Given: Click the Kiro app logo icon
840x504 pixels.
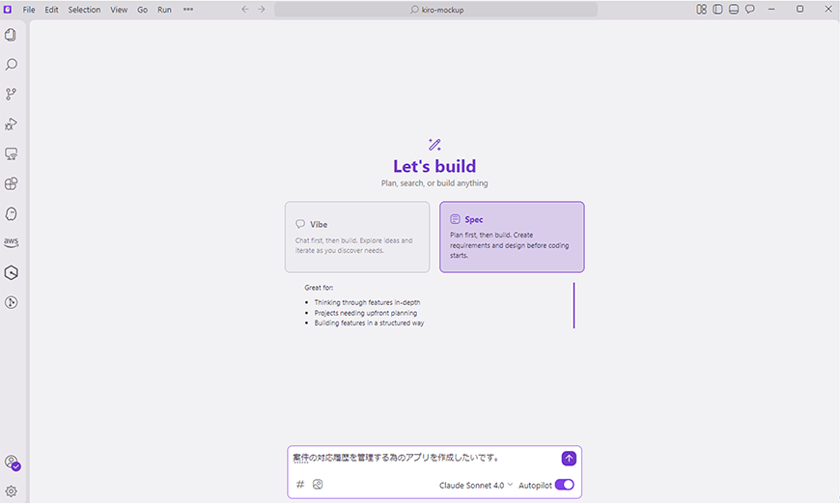Looking at the screenshot, I should [8, 9].
